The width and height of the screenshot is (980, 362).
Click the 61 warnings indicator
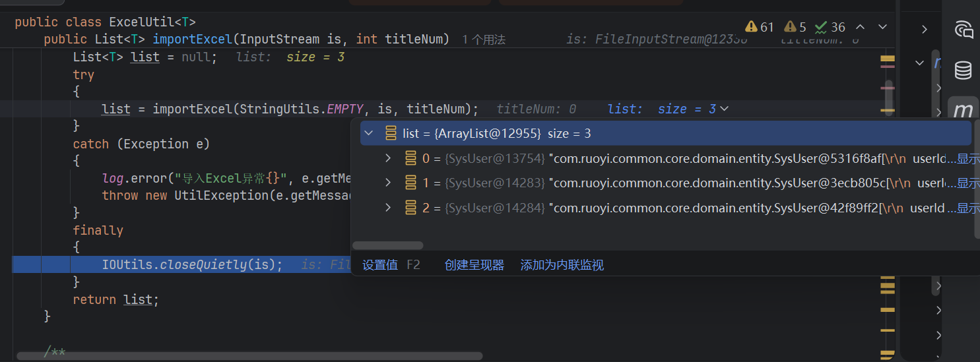pyautogui.click(x=760, y=27)
